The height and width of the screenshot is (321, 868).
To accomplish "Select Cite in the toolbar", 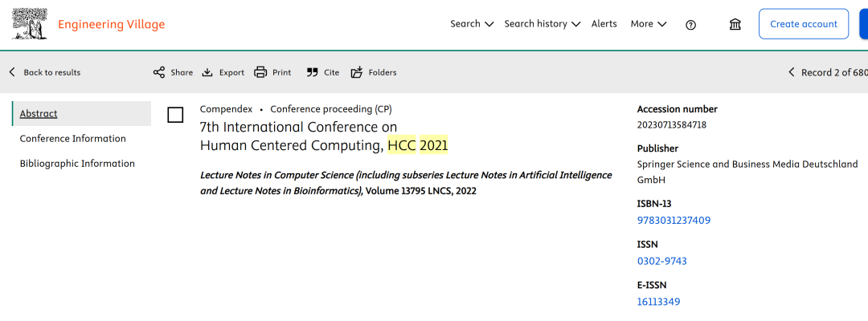I will (332, 72).
